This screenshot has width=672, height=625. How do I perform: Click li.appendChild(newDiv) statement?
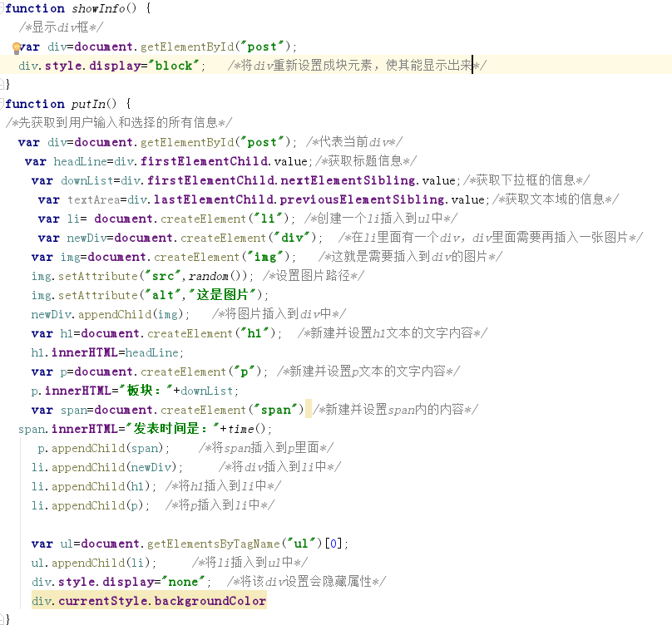tap(107, 467)
